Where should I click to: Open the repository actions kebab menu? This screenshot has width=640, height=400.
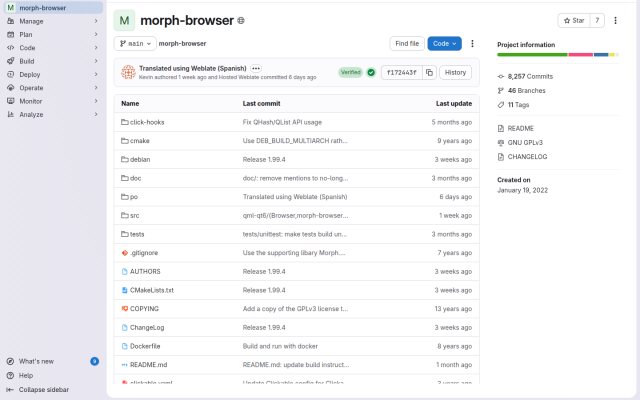(472, 44)
